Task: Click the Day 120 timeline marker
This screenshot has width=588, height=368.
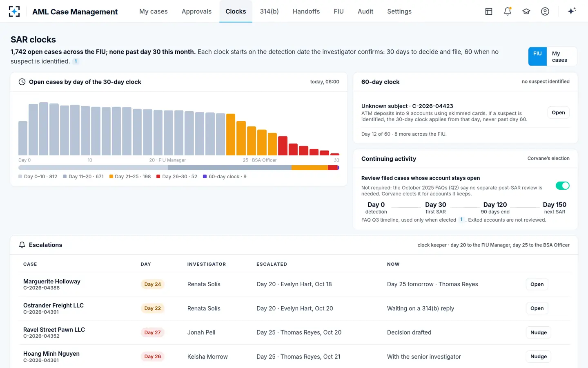Action: click(x=495, y=208)
